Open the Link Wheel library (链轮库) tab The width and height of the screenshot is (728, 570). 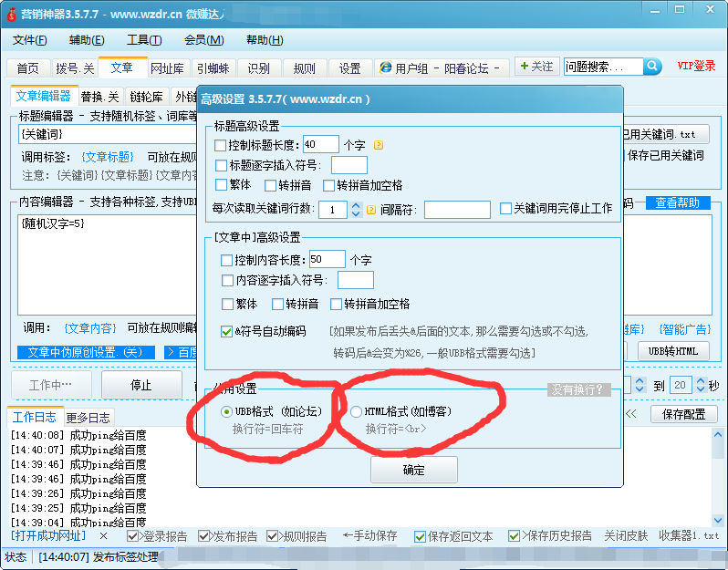tap(146, 97)
